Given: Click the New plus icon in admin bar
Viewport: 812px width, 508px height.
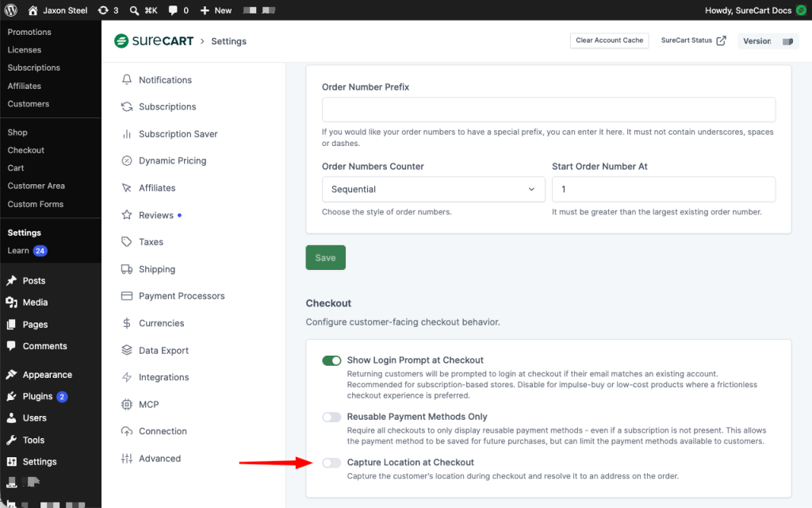Looking at the screenshot, I should pos(205,10).
